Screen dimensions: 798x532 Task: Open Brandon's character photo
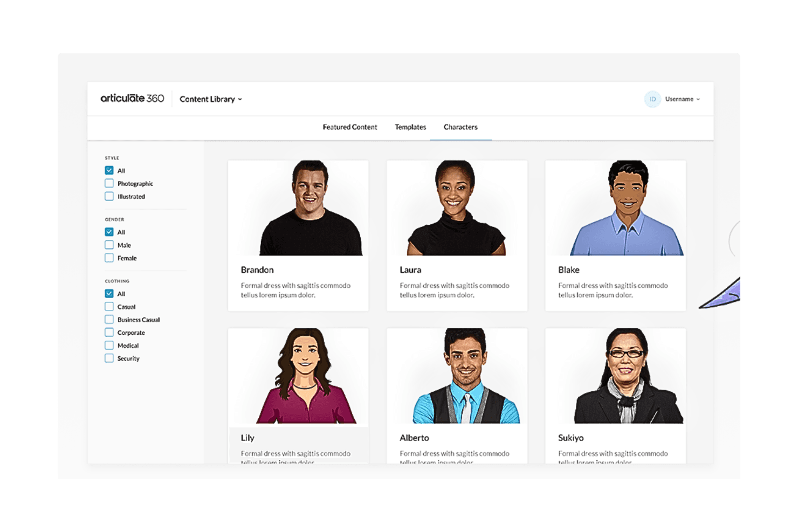(298, 208)
